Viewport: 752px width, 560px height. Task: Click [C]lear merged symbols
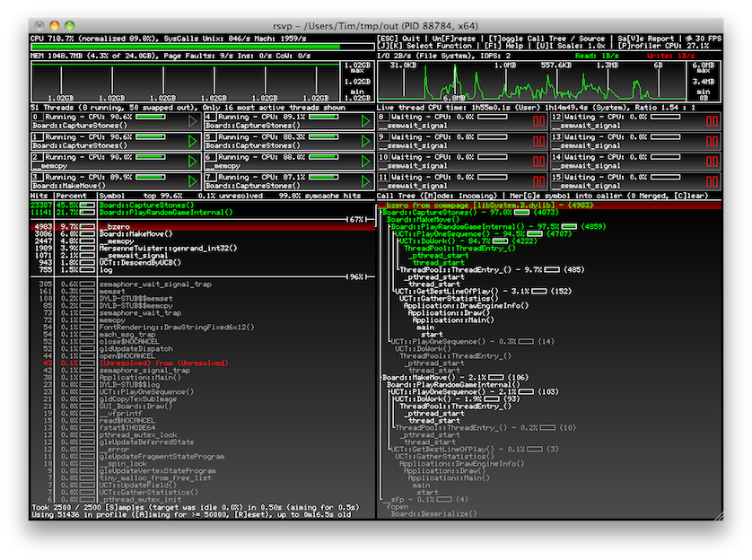(x=696, y=196)
